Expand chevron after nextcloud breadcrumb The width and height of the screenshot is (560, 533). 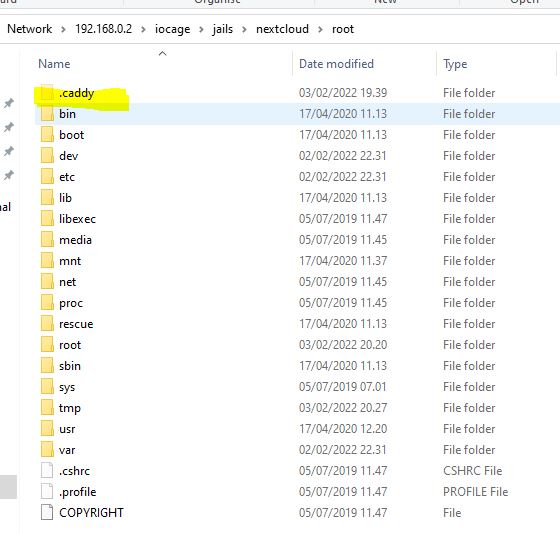[x=320, y=29]
